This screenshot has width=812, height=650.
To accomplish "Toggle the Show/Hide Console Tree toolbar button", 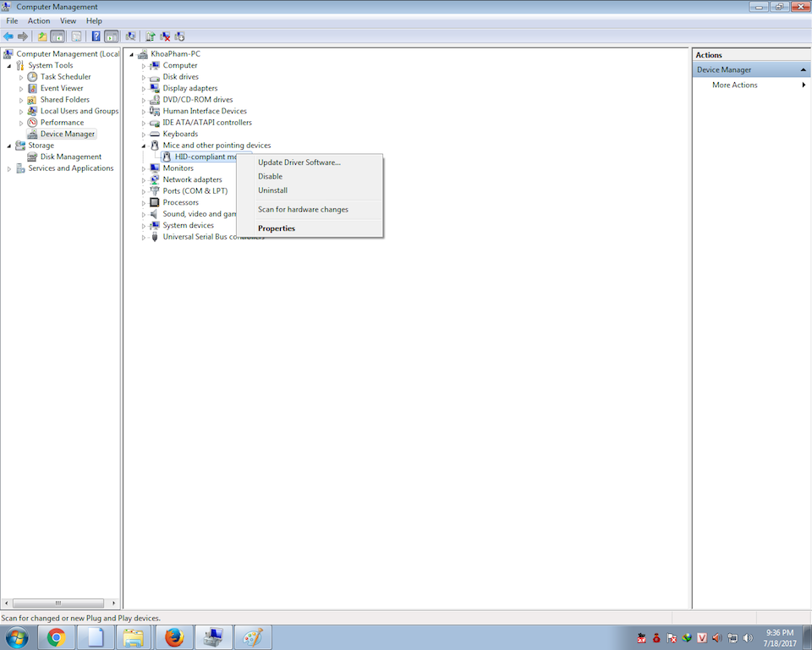I will point(58,36).
